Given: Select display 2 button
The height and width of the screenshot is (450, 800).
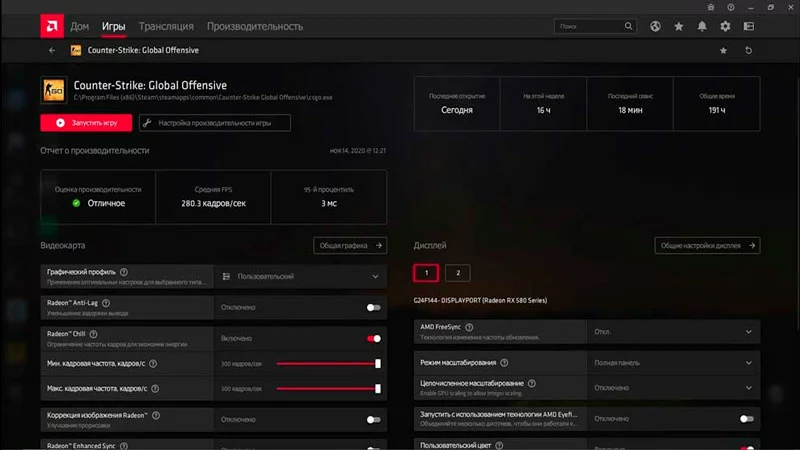Looking at the screenshot, I should pyautogui.click(x=458, y=273).
